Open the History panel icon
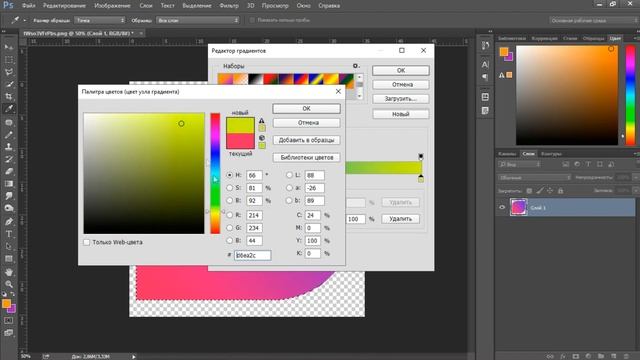 coord(485,45)
